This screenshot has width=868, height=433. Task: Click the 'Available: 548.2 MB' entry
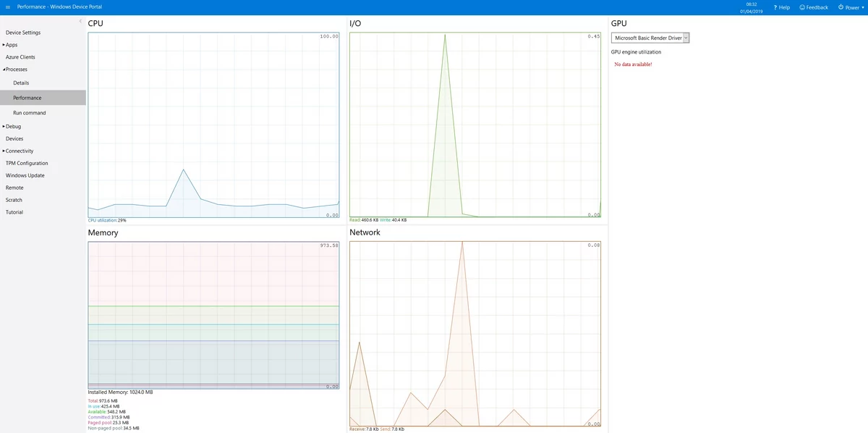107,412
